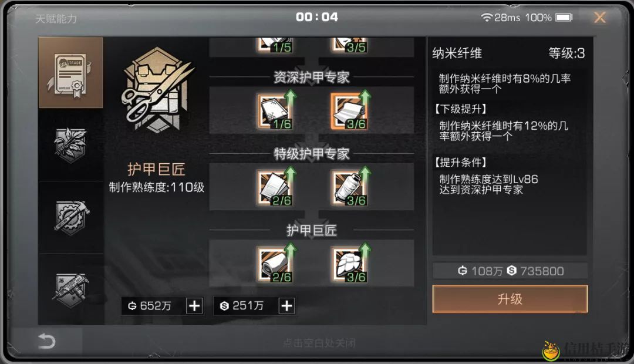The height and width of the screenshot is (364, 634).
Task: Add currency with plus next to 251万
Action: [286, 306]
